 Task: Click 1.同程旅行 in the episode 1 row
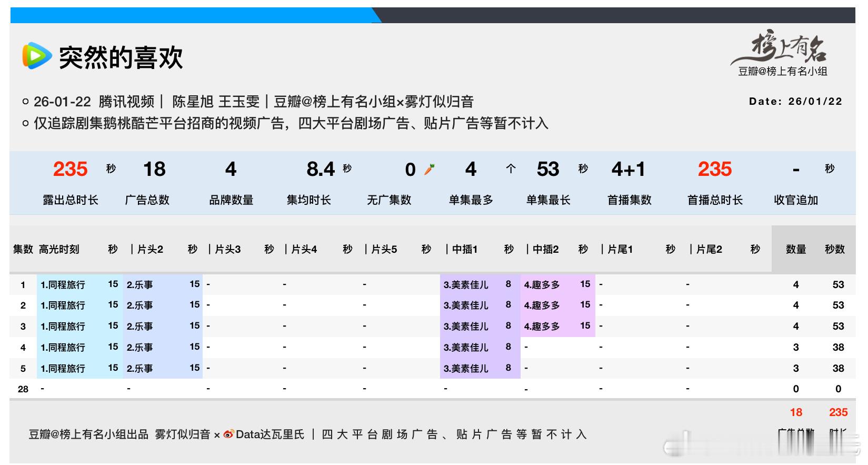[63, 285]
